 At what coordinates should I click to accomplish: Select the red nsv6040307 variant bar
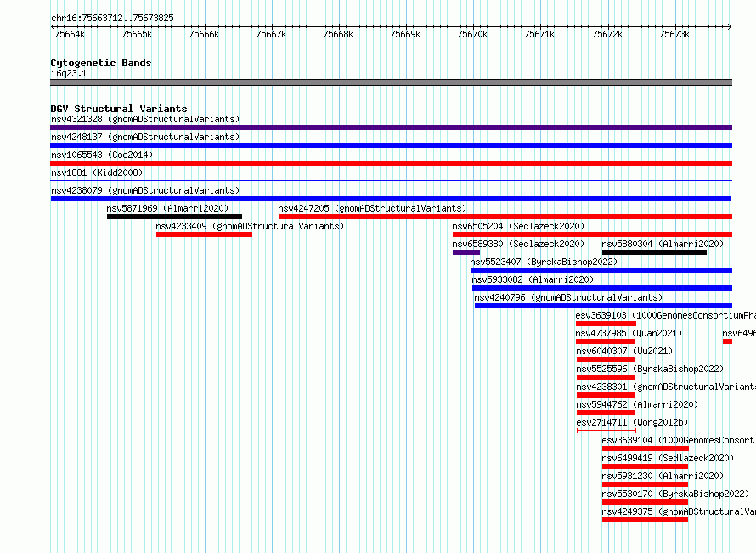tap(606, 359)
